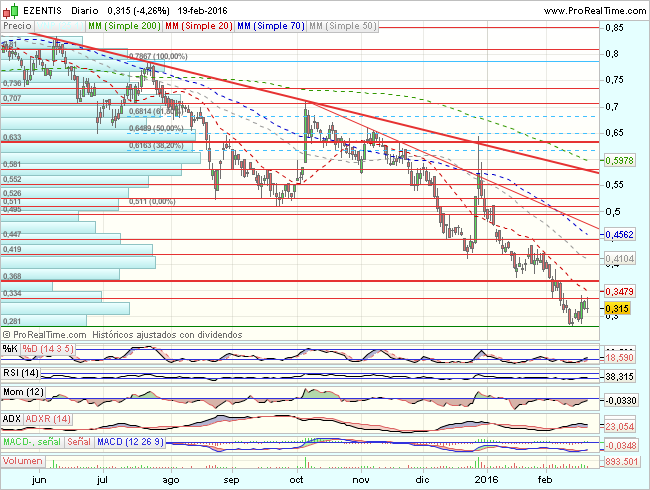650x490 pixels.
Task: Click the %K stochastic label
Action: 10,349
